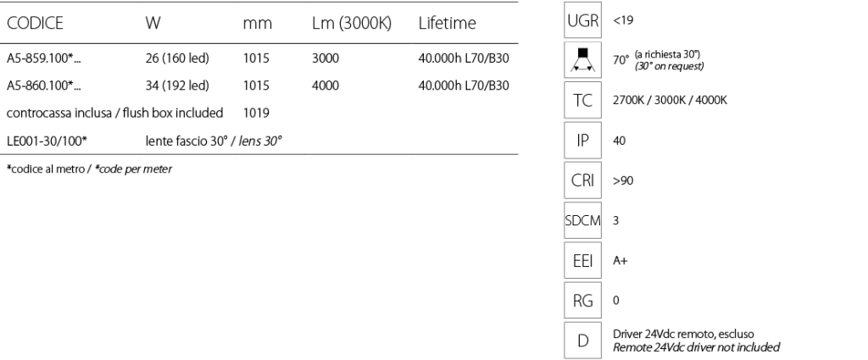The height and width of the screenshot is (360, 868).
Task: Click the TC color temperature icon
Action: [582, 100]
